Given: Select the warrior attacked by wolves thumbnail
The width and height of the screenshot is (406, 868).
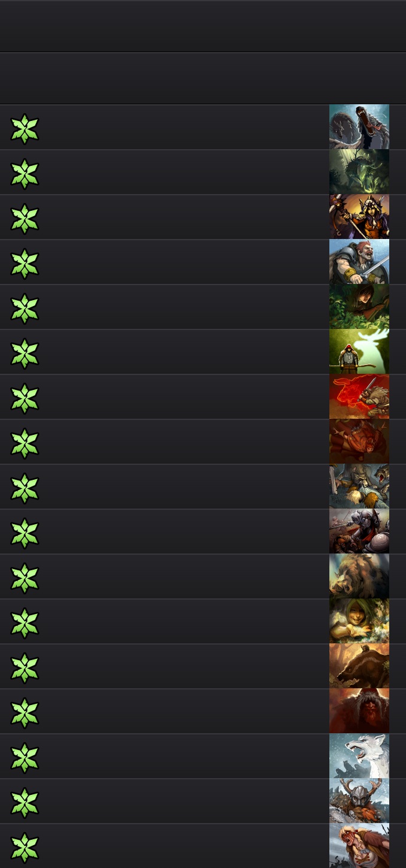Looking at the screenshot, I should point(359,486).
